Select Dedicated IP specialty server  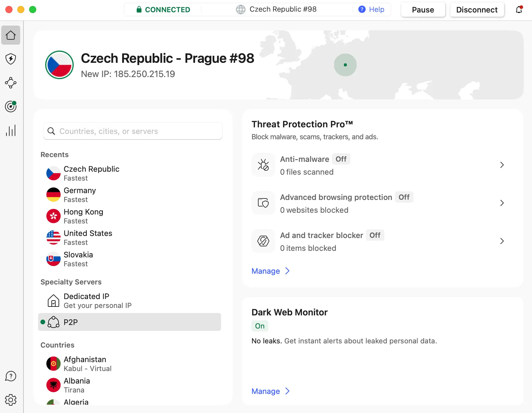pyautogui.click(x=86, y=301)
